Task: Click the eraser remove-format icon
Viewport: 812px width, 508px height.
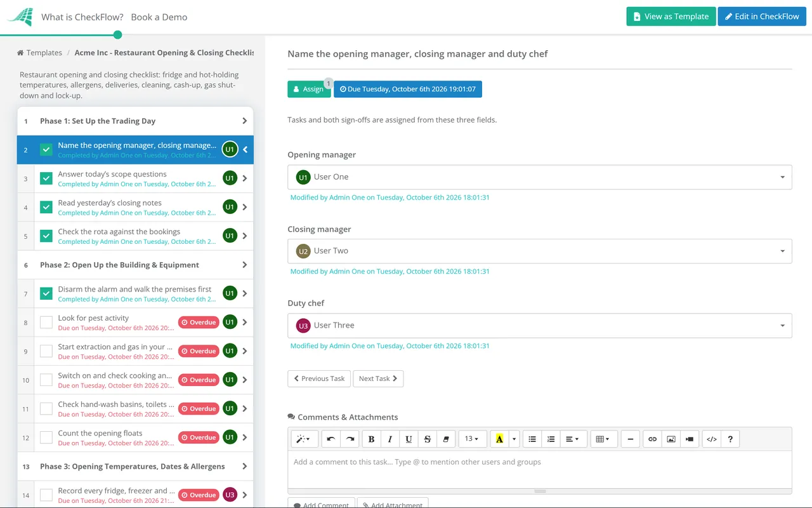Action: tap(446, 439)
